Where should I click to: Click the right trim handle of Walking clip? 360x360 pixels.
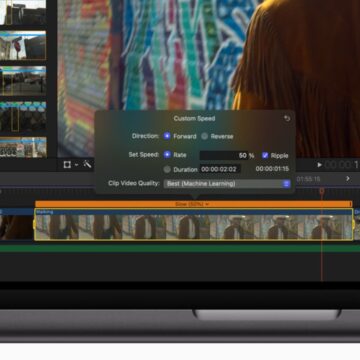click(x=353, y=224)
